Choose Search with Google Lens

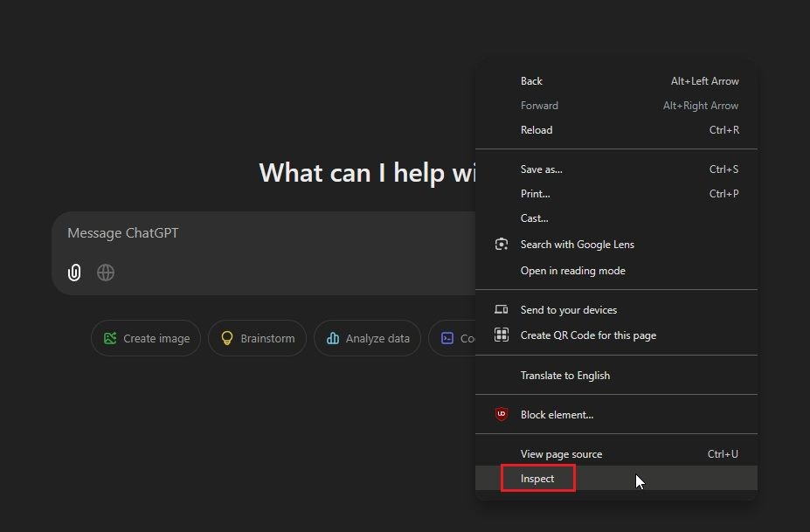pyautogui.click(x=616, y=245)
